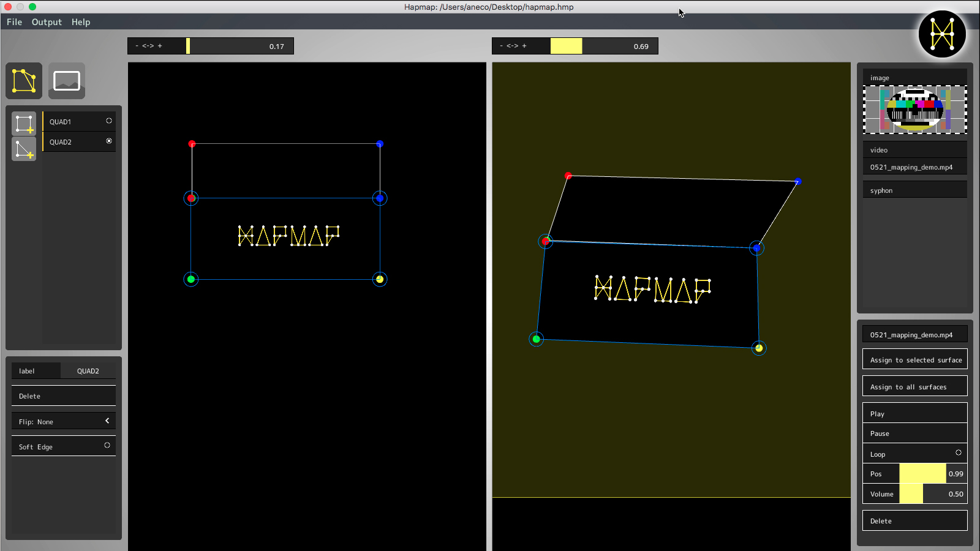This screenshot has height=551, width=980.
Task: Enable the Loop toggle for video
Action: pyautogui.click(x=959, y=453)
